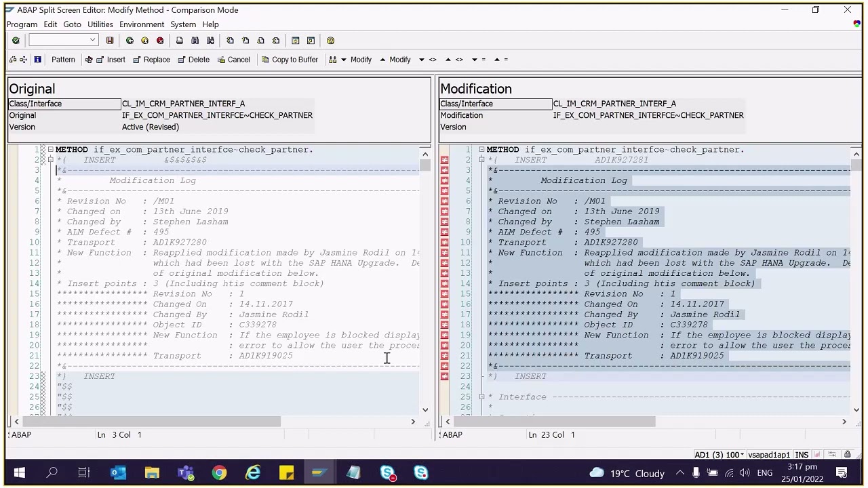Collapse the Interface comment block on line 25
Image resolution: width=868 pixels, height=488 pixels.
[x=481, y=396]
